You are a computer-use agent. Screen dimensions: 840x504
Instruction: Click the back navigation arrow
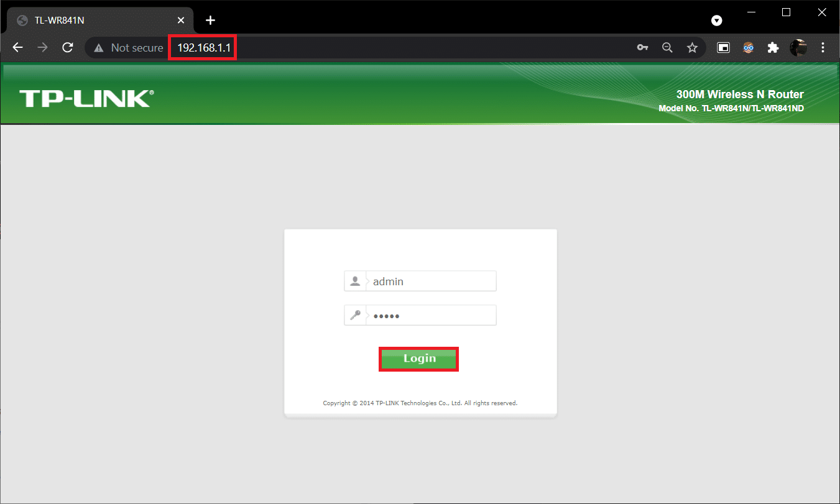coord(17,47)
